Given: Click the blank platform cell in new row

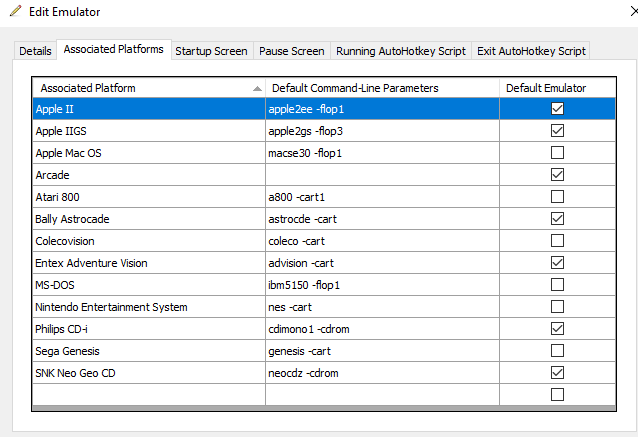Looking at the screenshot, I should [x=149, y=394].
